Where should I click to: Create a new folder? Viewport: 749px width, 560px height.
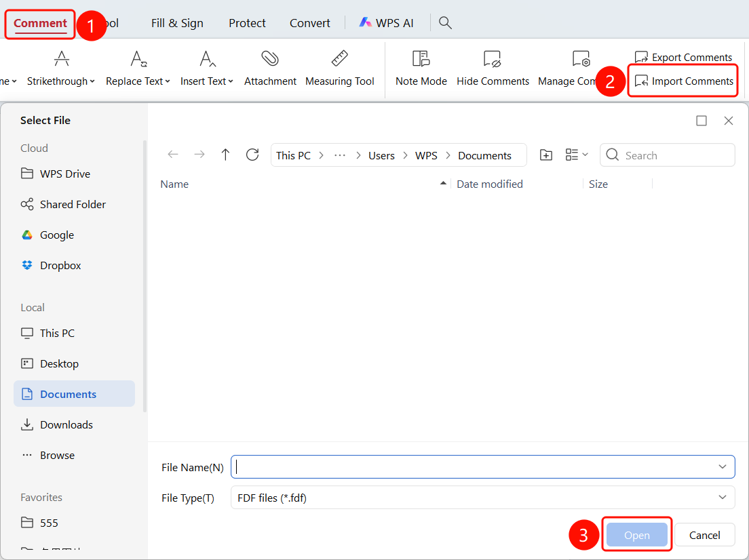point(546,155)
